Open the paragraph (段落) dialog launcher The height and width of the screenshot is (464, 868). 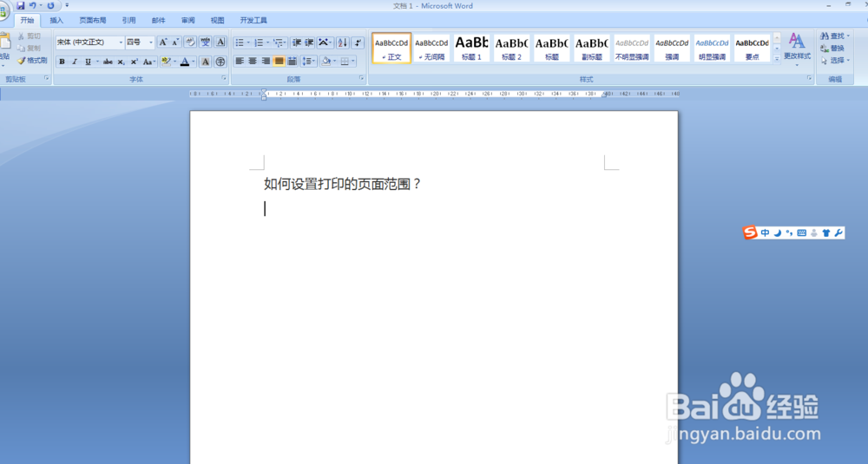(x=361, y=79)
